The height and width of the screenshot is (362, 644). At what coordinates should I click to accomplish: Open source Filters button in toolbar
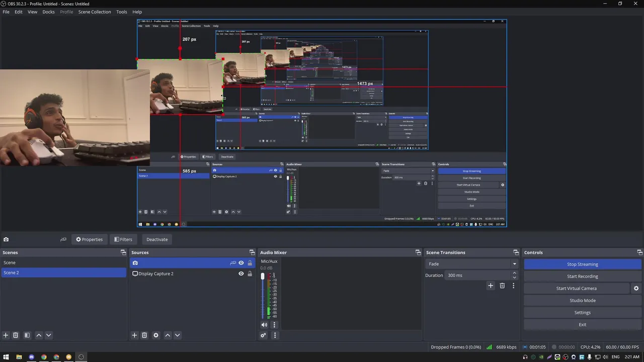[123, 239]
